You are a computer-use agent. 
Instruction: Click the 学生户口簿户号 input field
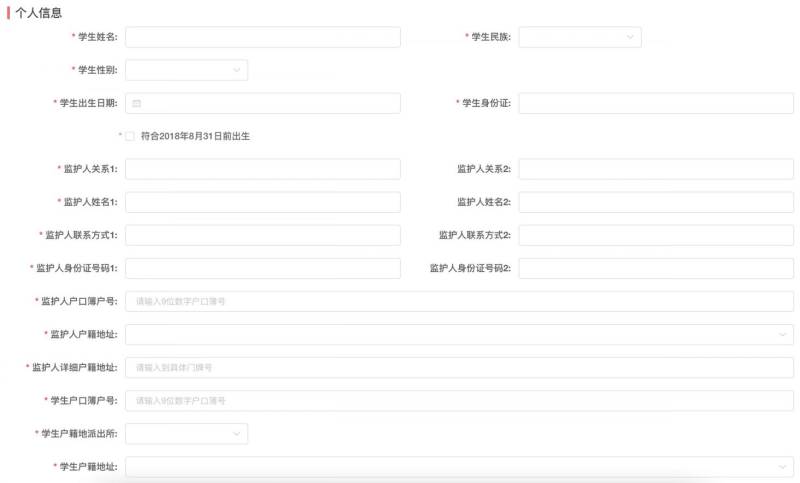point(459,400)
